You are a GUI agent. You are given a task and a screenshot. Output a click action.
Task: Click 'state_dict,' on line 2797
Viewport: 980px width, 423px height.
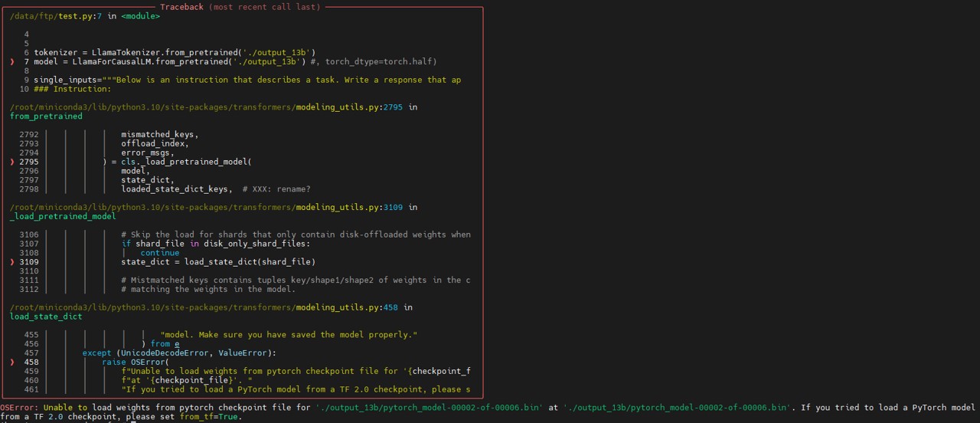pyautogui.click(x=148, y=181)
